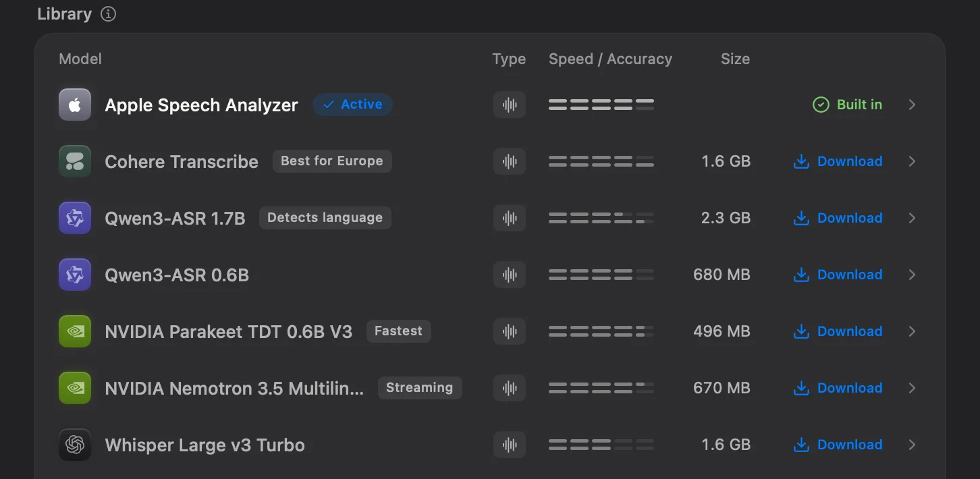980x479 pixels.
Task: Open Qwen3-ASR 0.6B details chevron
Action: click(912, 275)
